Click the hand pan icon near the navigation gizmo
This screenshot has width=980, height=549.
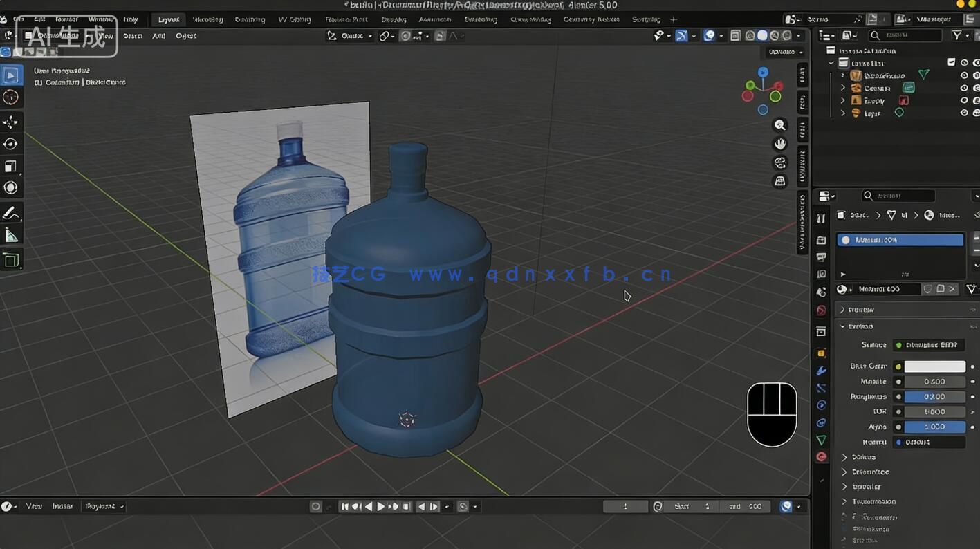coord(779,144)
